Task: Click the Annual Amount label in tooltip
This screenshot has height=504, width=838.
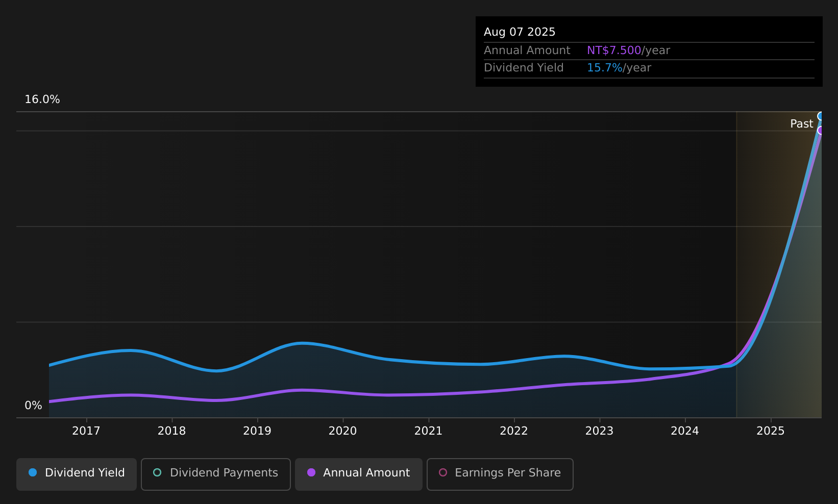Action: [527, 51]
